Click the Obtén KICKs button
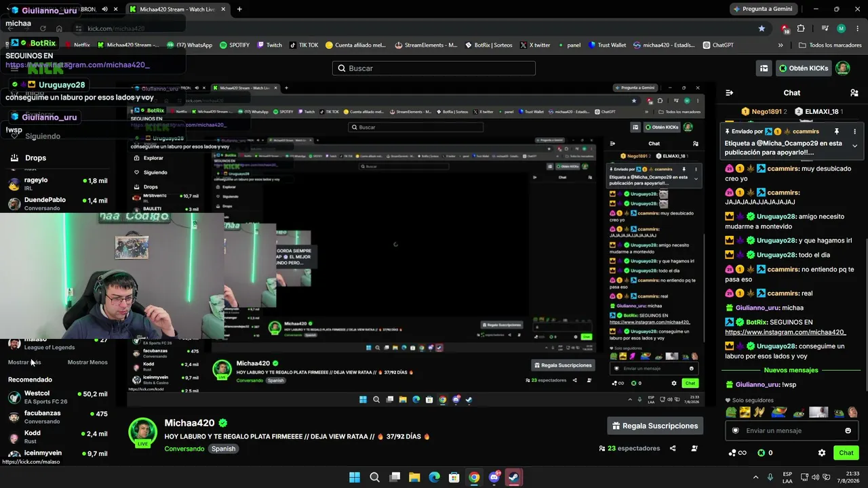This screenshot has height=488, width=868. tap(804, 68)
